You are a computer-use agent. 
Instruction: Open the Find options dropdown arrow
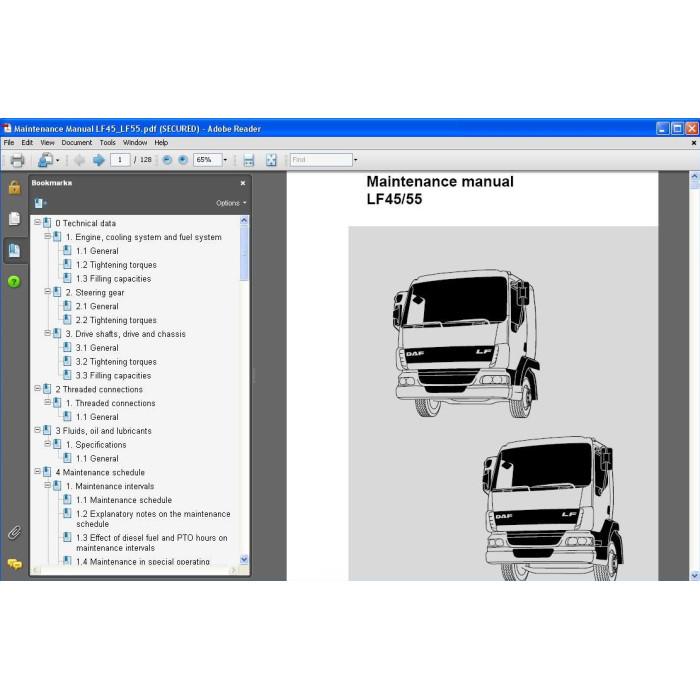[356, 160]
